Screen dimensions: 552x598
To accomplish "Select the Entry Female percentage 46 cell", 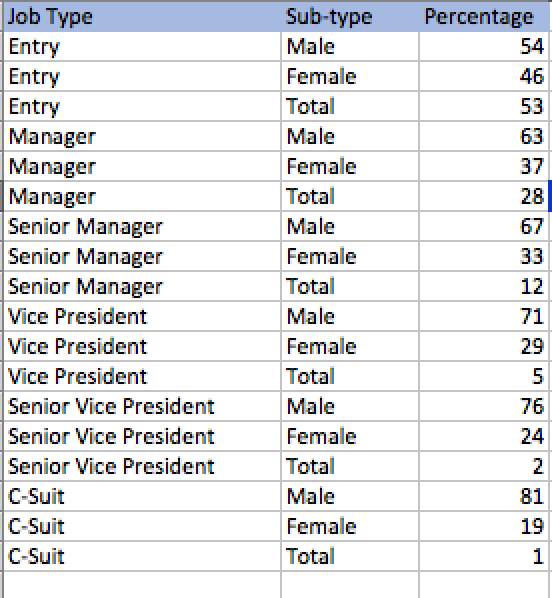I will pyautogui.click(x=484, y=76).
